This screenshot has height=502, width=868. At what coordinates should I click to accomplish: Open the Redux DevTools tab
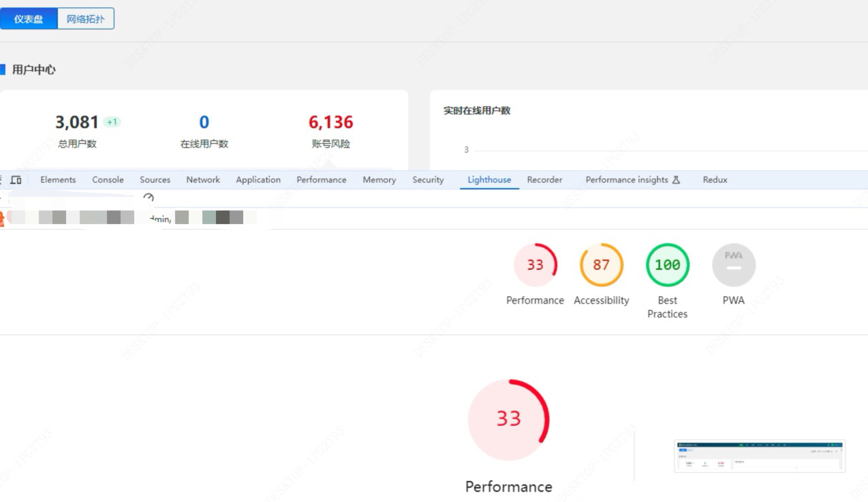click(715, 180)
